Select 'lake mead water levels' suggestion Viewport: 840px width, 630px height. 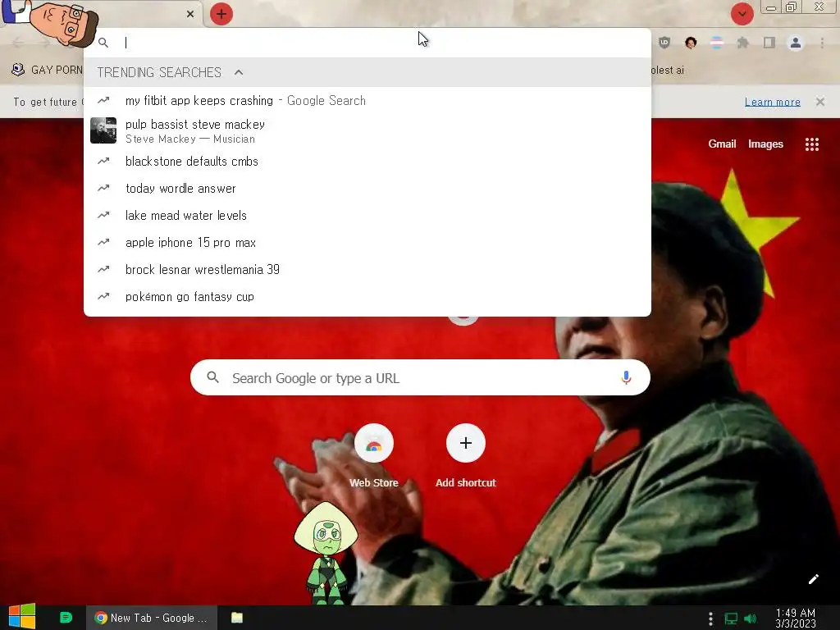point(367,216)
